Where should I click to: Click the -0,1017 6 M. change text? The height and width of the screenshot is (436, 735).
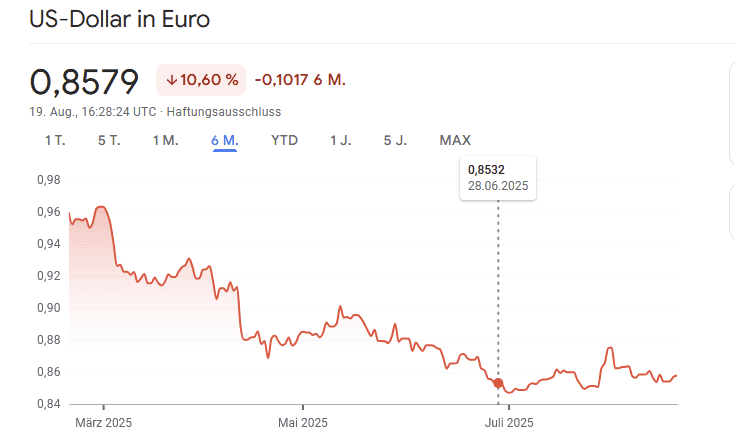click(x=300, y=80)
